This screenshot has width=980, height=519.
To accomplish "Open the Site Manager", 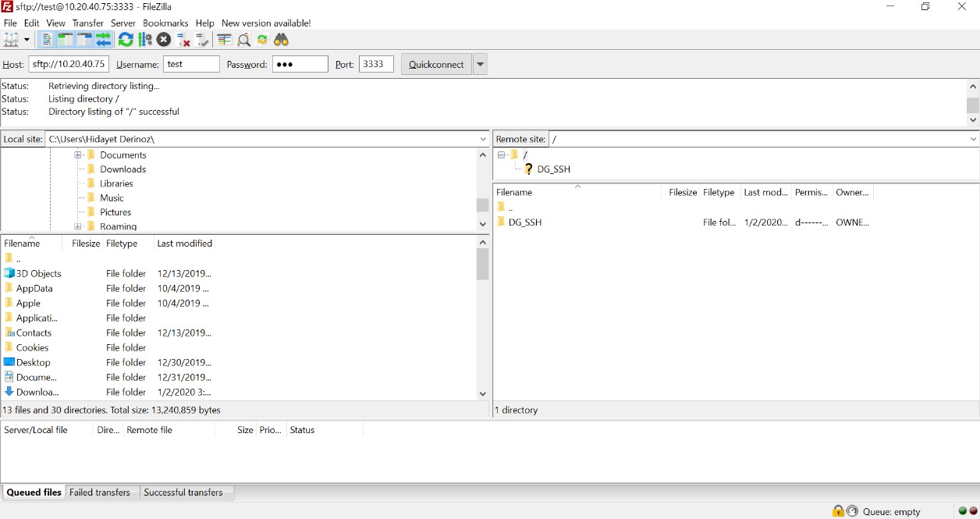I will point(11,40).
